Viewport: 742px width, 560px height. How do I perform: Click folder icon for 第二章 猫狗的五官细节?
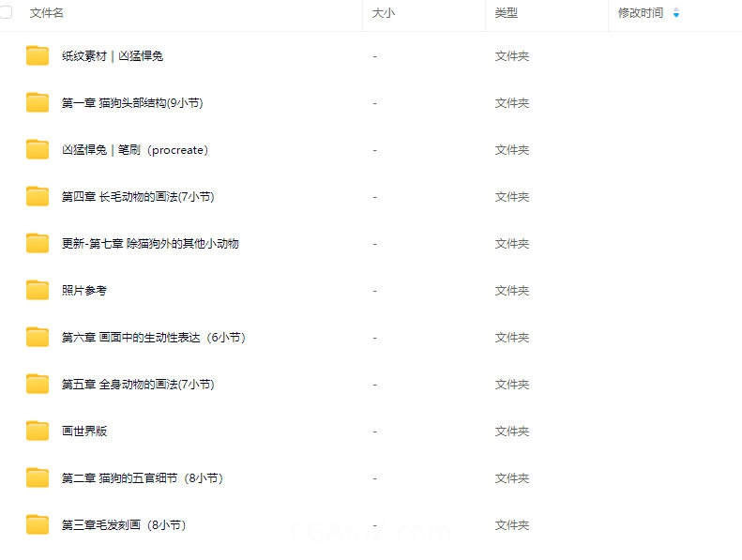click(38, 478)
